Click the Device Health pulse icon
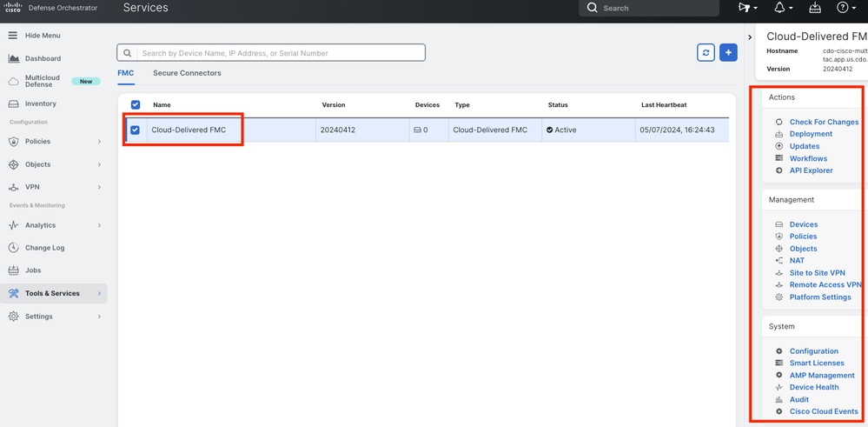This screenshot has width=868, height=427. tap(779, 387)
